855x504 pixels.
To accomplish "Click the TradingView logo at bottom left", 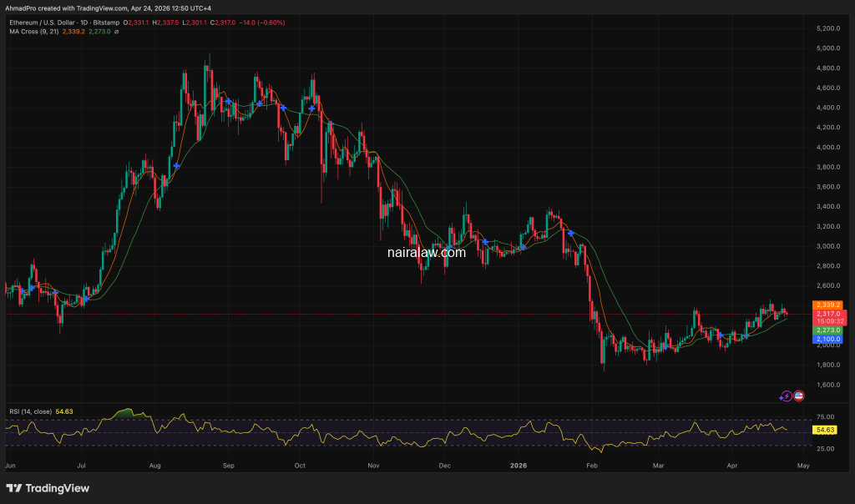I will [48, 488].
